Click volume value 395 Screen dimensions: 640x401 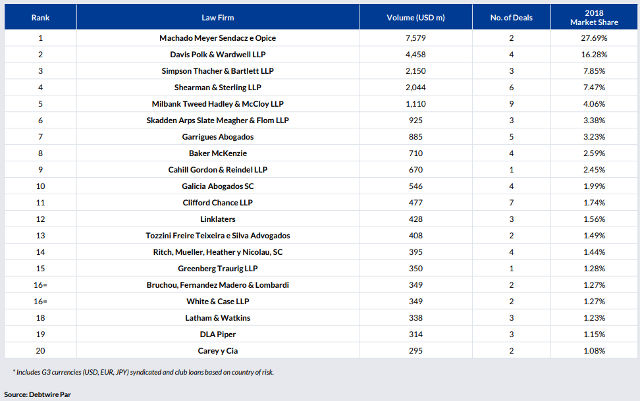pyautogui.click(x=416, y=252)
